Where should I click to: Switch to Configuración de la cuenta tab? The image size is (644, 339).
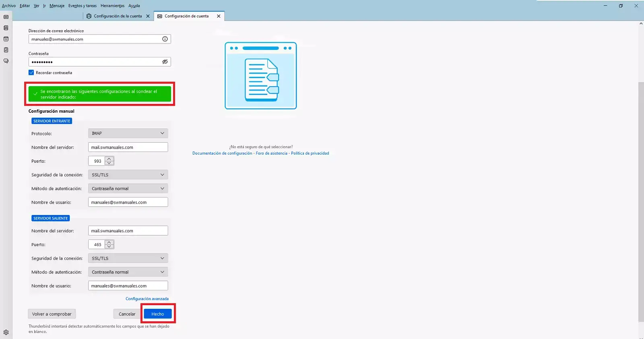pyautogui.click(x=118, y=16)
